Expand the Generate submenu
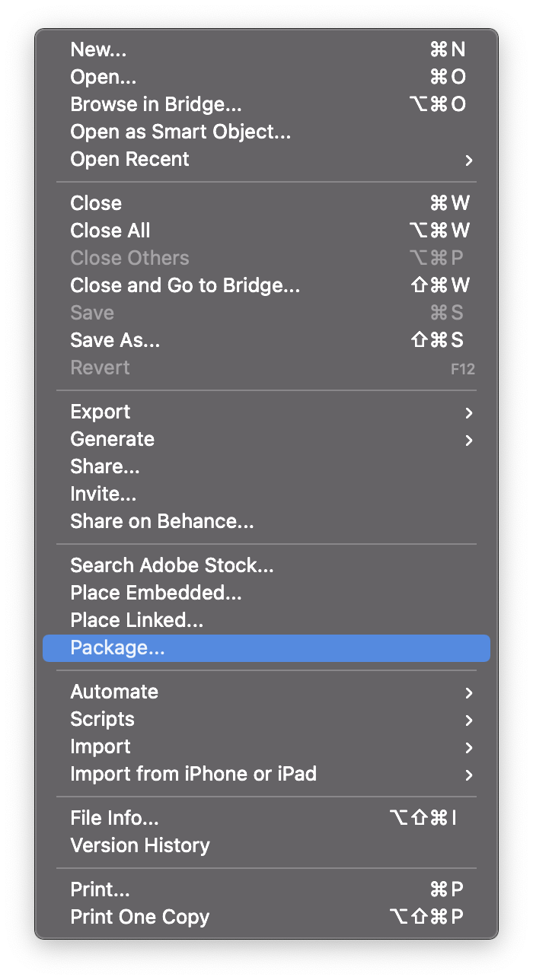The height and width of the screenshot is (980, 533). [x=112, y=439]
